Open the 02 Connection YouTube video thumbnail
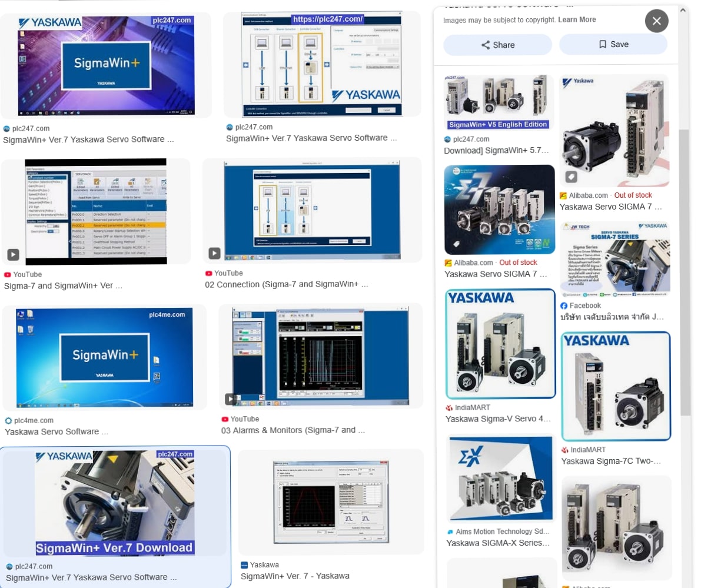Screen dimensions: 701x588 pos(312,211)
